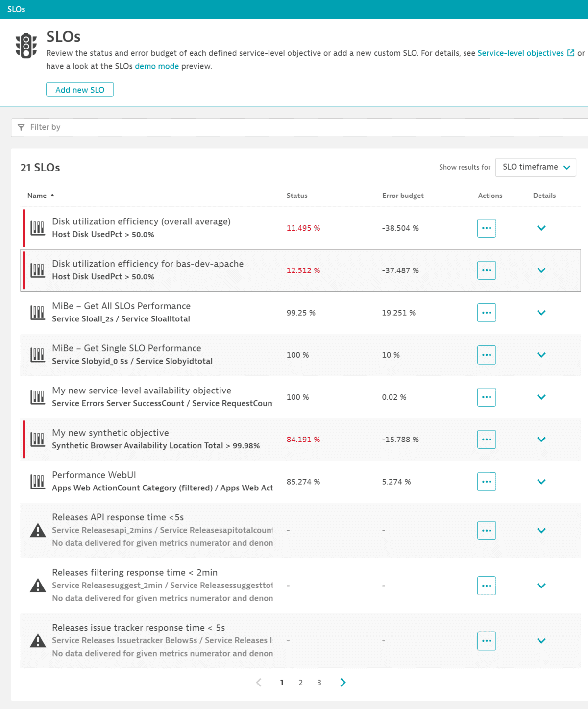Screen dimensions: 588x709
Task: Click the SLOs traffic light header icon
Action: point(26,46)
